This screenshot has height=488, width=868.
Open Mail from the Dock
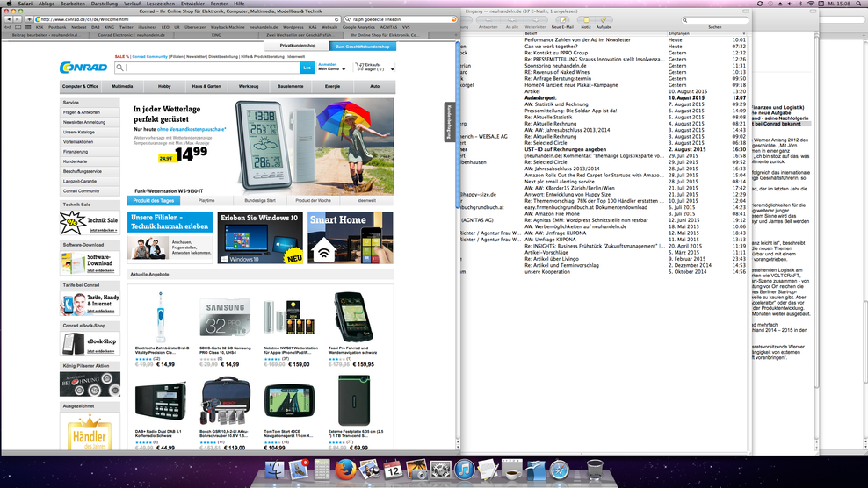tap(299, 470)
